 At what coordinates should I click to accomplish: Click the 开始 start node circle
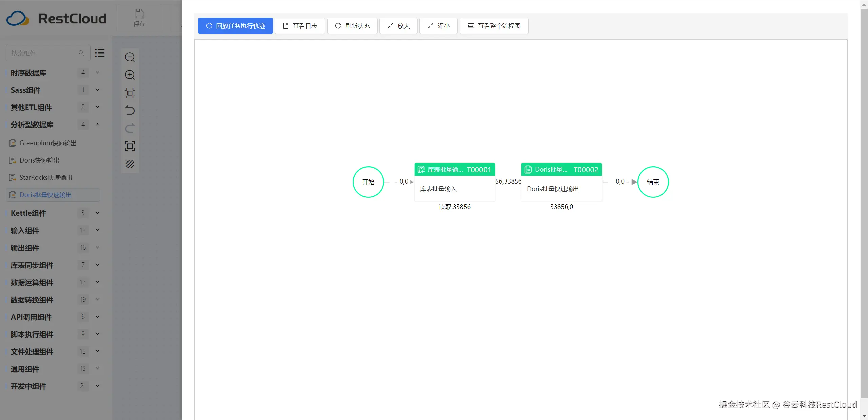click(368, 182)
